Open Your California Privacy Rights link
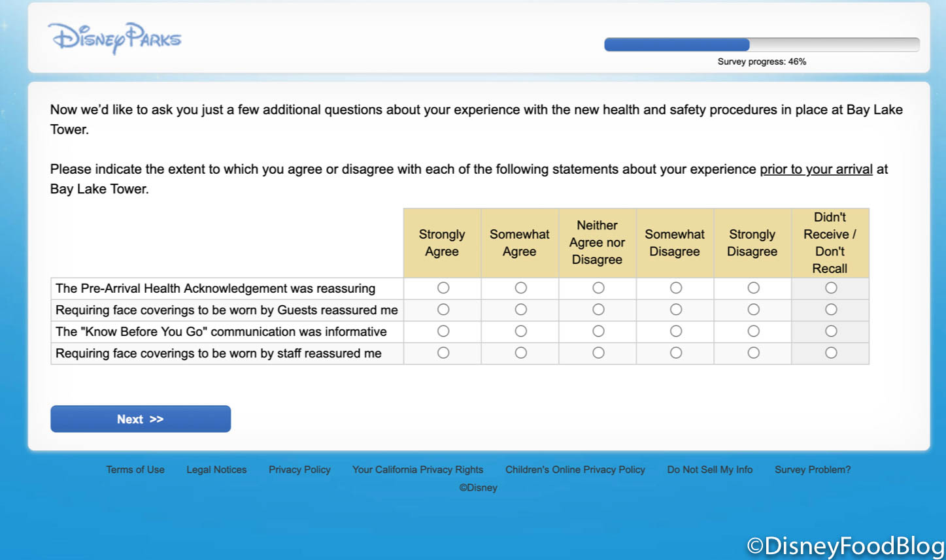 (x=418, y=470)
